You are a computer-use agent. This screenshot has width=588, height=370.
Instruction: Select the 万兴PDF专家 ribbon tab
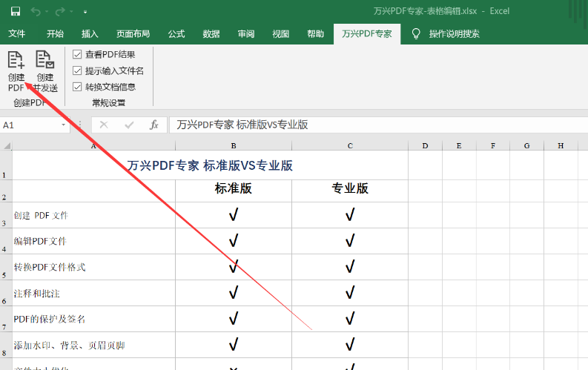[367, 34]
